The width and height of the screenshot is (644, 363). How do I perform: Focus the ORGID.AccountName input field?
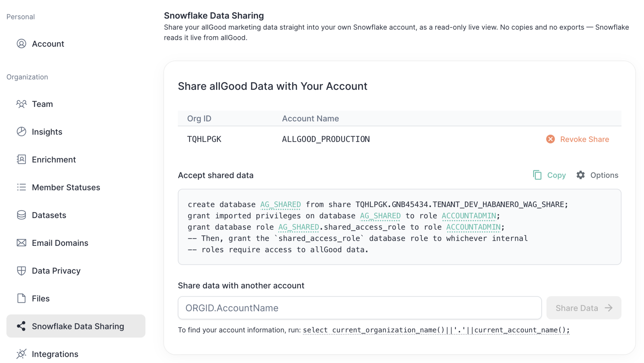359,308
